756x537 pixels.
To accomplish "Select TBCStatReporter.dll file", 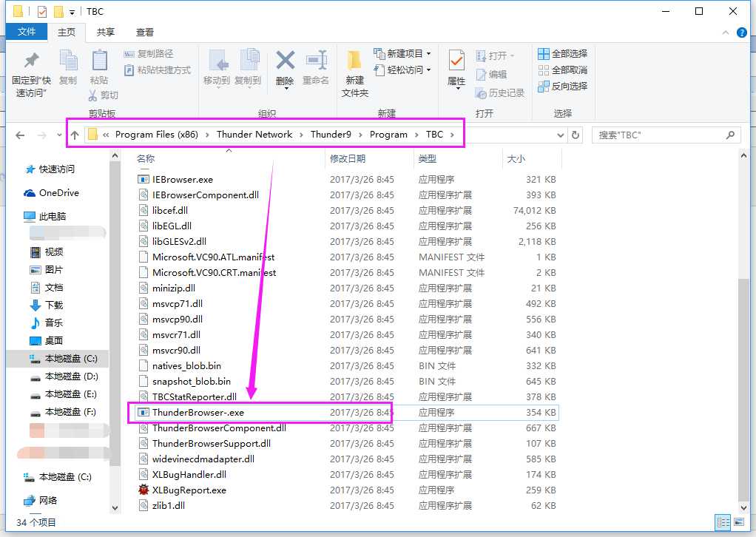I will click(x=346, y=396).
